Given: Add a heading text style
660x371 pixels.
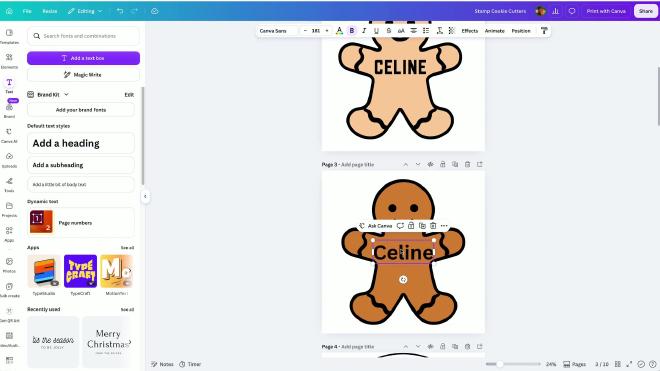Looking at the screenshot, I should click(81, 143).
